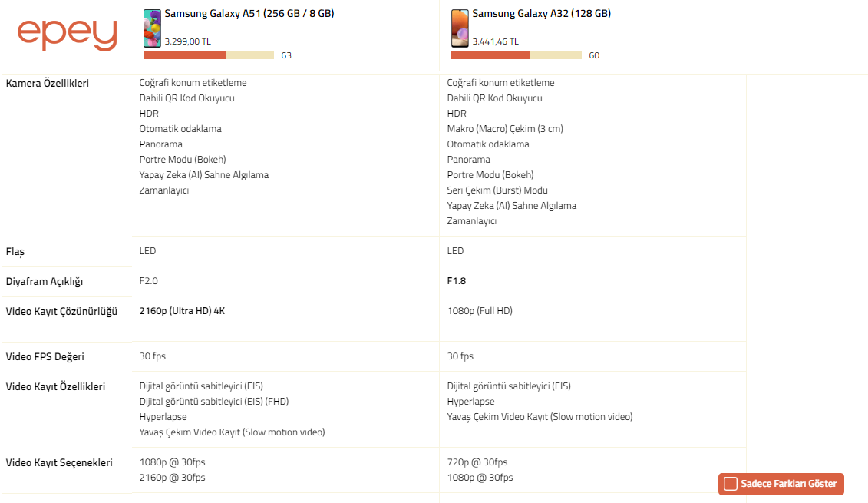Open Samsung Galaxy A51 (256 GB / 8 GB) title
The width and height of the screenshot is (868, 503).
(x=249, y=14)
